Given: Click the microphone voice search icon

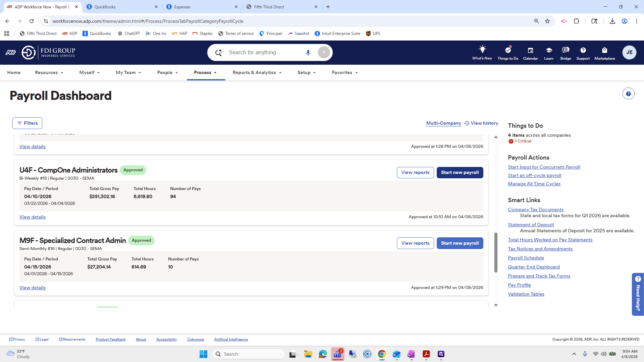Looking at the screenshot, I should tap(308, 53).
